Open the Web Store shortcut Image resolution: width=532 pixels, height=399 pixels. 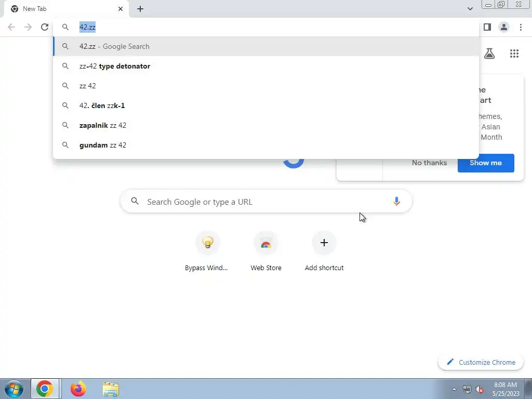(266, 252)
